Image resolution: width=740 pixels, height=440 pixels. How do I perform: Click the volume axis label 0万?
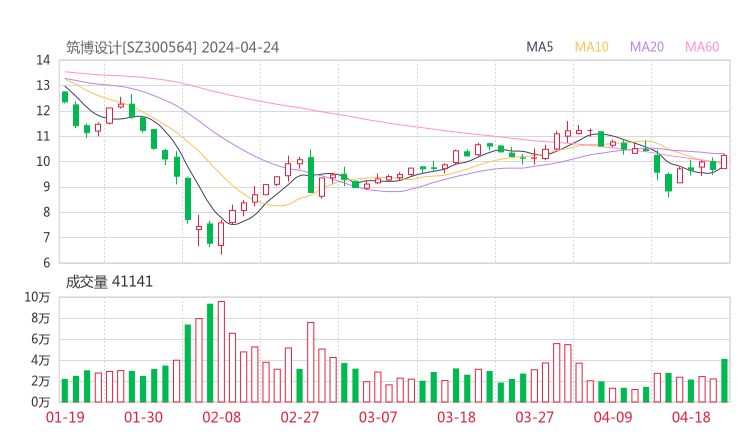pos(41,402)
